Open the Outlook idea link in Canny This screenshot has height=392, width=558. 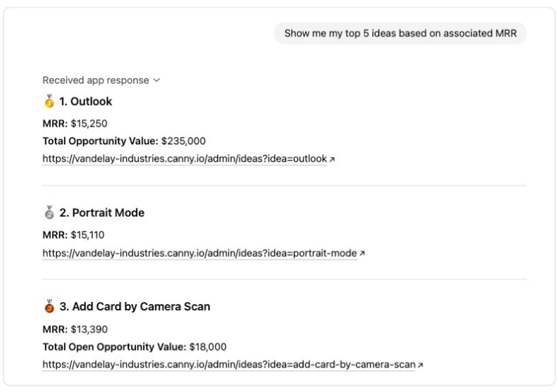coord(185,159)
